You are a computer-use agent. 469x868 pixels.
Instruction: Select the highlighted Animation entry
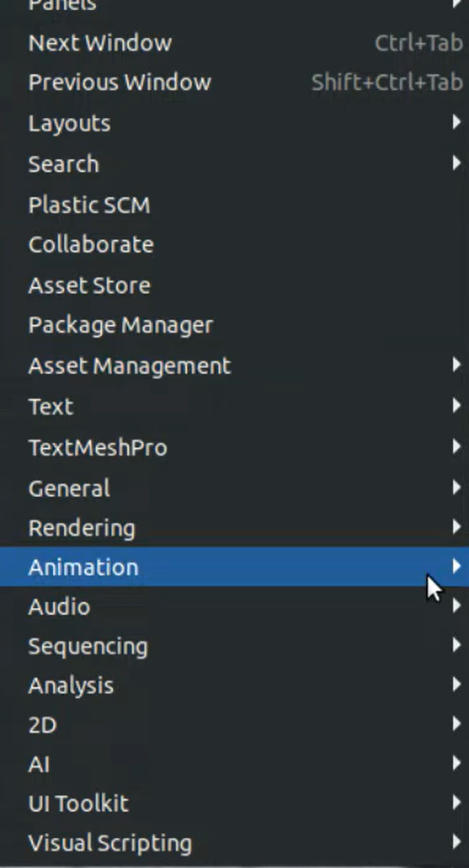pyautogui.click(x=83, y=567)
